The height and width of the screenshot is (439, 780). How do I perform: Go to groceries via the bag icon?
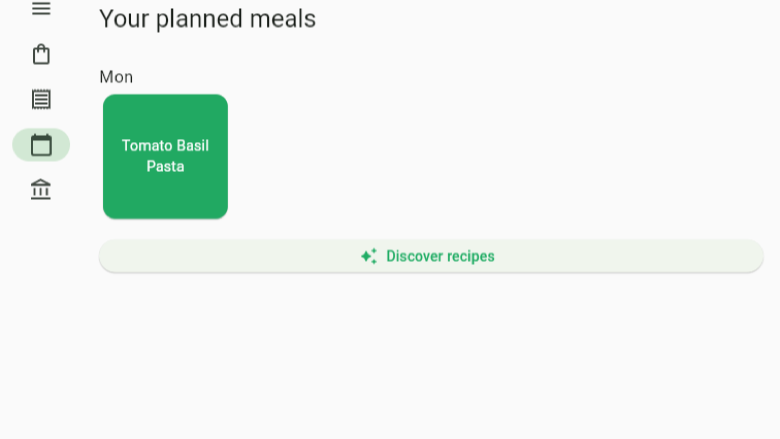[x=41, y=54]
